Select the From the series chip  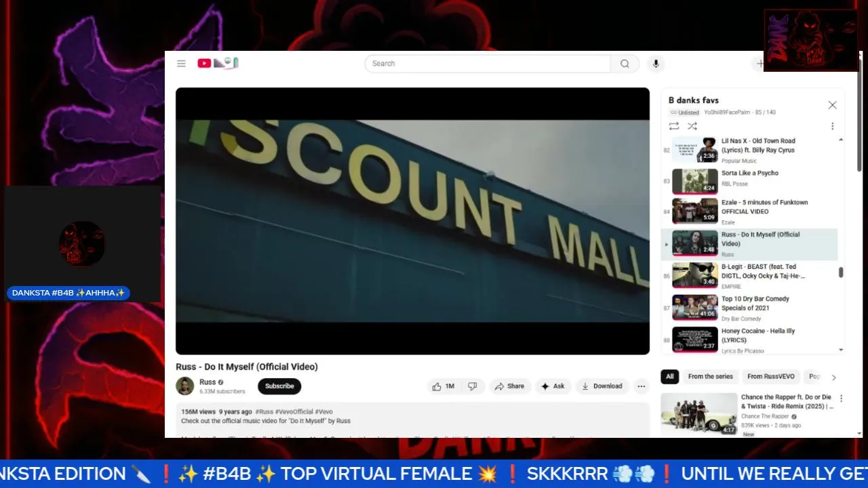[710, 377]
